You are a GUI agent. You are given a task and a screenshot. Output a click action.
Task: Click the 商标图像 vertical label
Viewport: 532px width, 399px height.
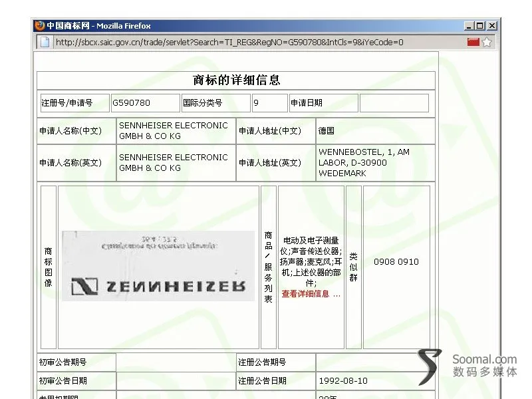(48, 267)
